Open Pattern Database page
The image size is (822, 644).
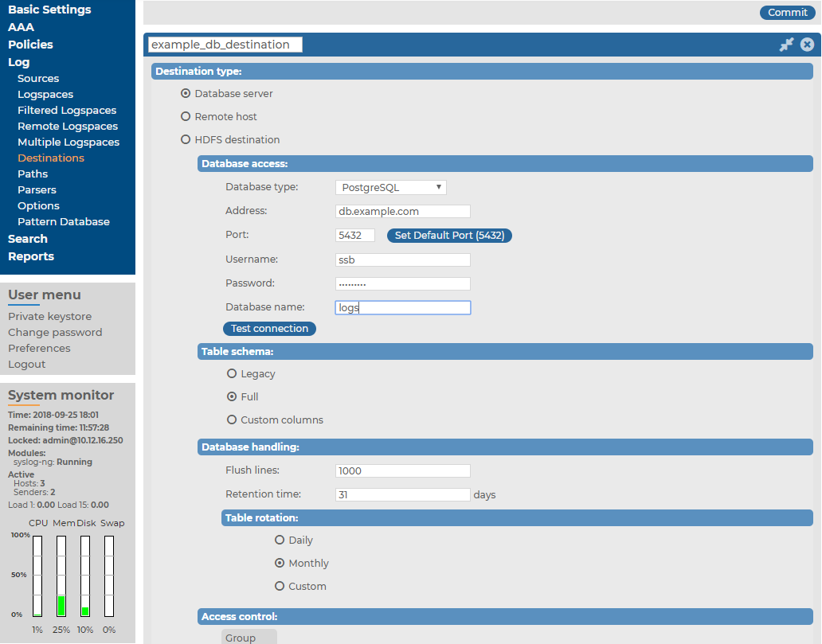coord(64,221)
